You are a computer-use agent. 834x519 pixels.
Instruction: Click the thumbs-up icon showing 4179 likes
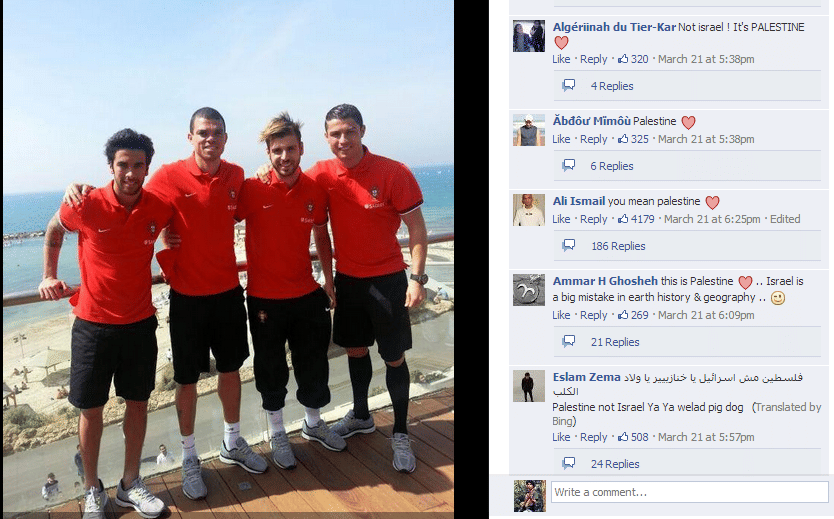coord(623,219)
